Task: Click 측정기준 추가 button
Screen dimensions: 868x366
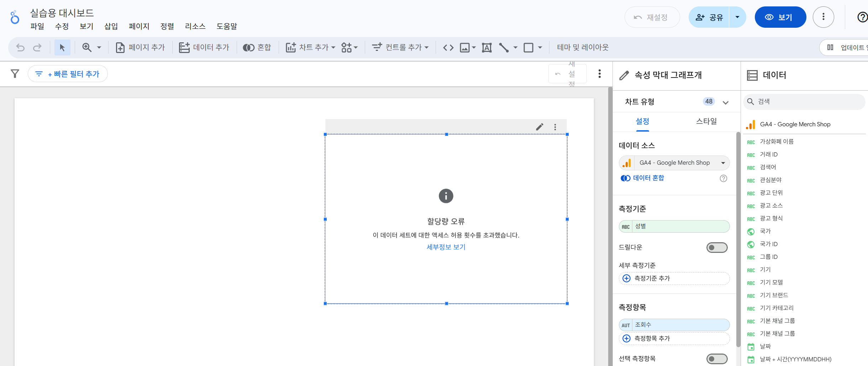Action: tap(674, 279)
